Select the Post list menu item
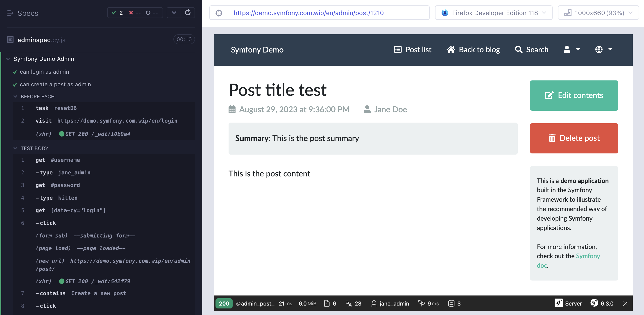The width and height of the screenshot is (644, 315). click(x=413, y=50)
